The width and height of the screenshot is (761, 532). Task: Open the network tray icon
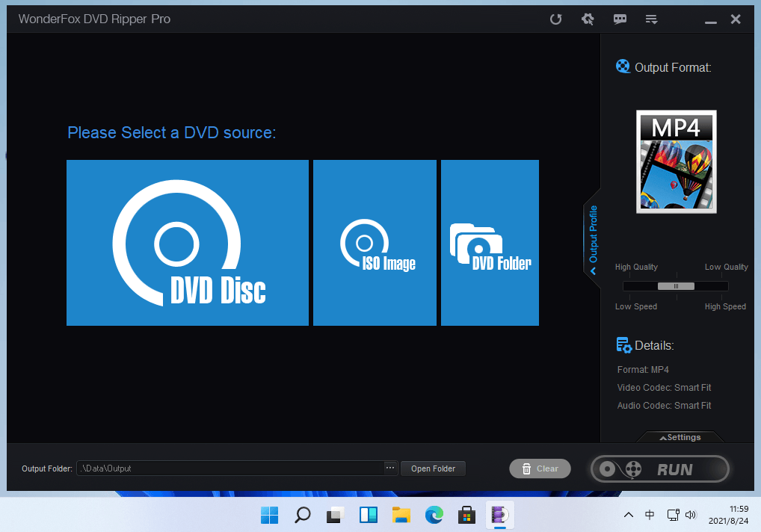673,515
